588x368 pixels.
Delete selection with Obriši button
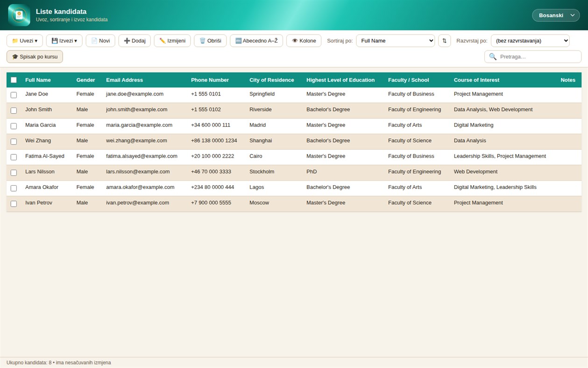(210, 41)
